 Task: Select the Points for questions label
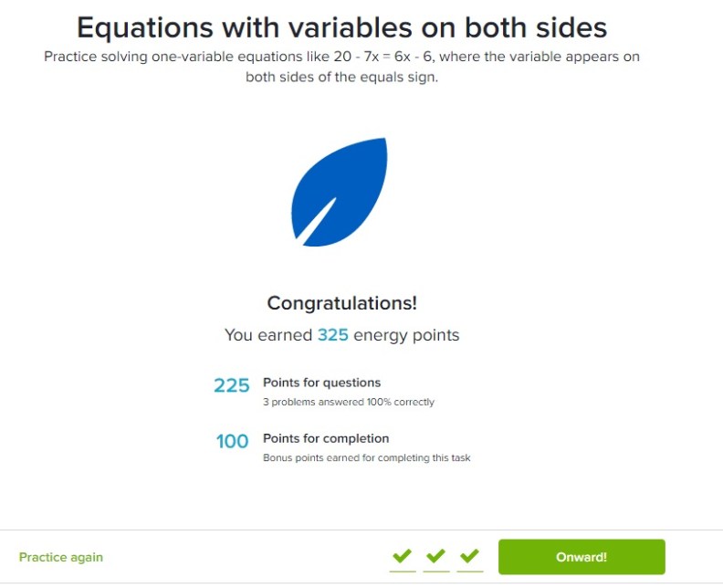click(321, 383)
